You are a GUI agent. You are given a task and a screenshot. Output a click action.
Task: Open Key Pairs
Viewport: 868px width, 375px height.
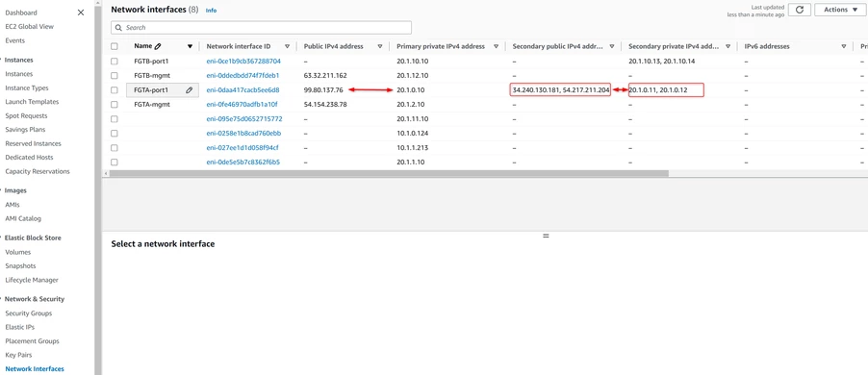tap(18, 355)
